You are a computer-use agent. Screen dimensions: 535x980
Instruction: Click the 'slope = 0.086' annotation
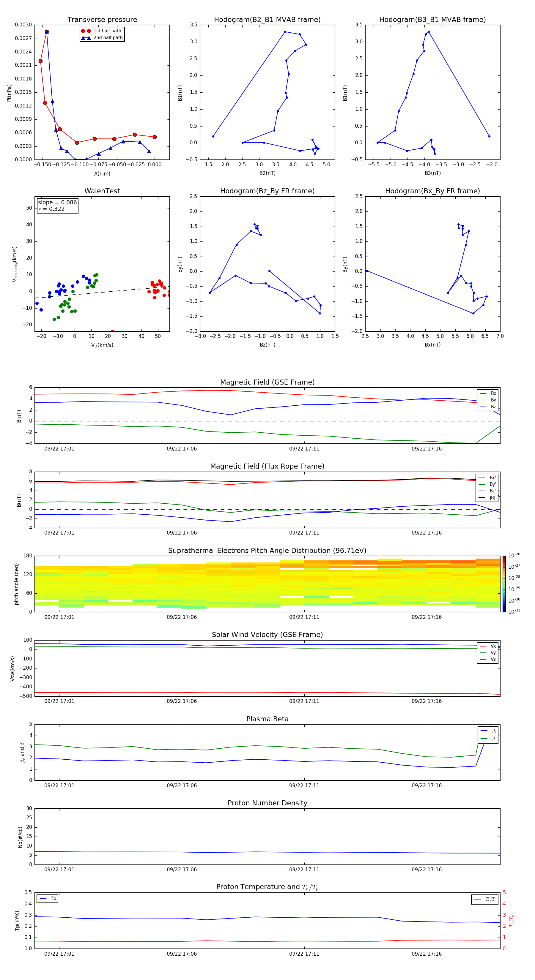tap(57, 203)
